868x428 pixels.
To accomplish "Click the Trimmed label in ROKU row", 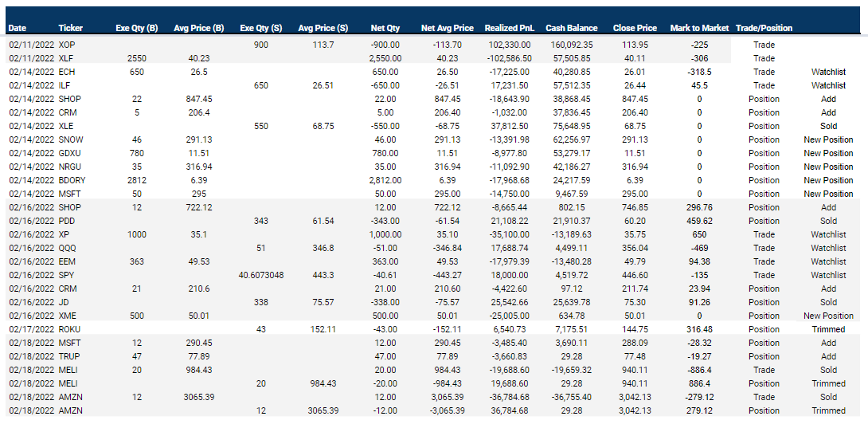I will (828, 329).
